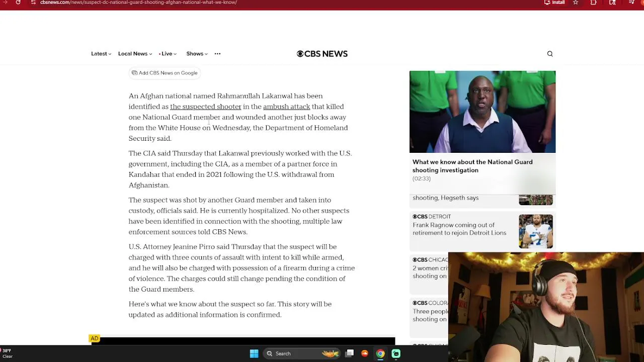This screenshot has height=362, width=644.
Task: Click the site info icon beside URL
Action: tap(33, 3)
